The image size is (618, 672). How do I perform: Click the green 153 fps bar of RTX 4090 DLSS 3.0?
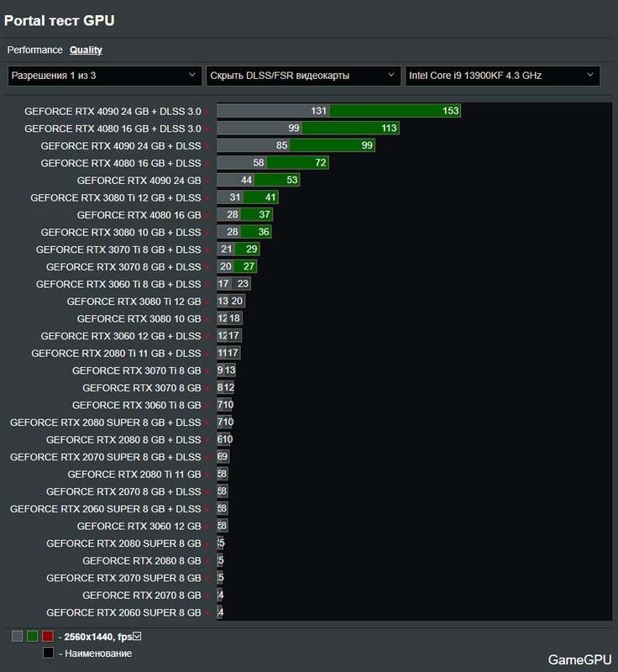coord(395,111)
